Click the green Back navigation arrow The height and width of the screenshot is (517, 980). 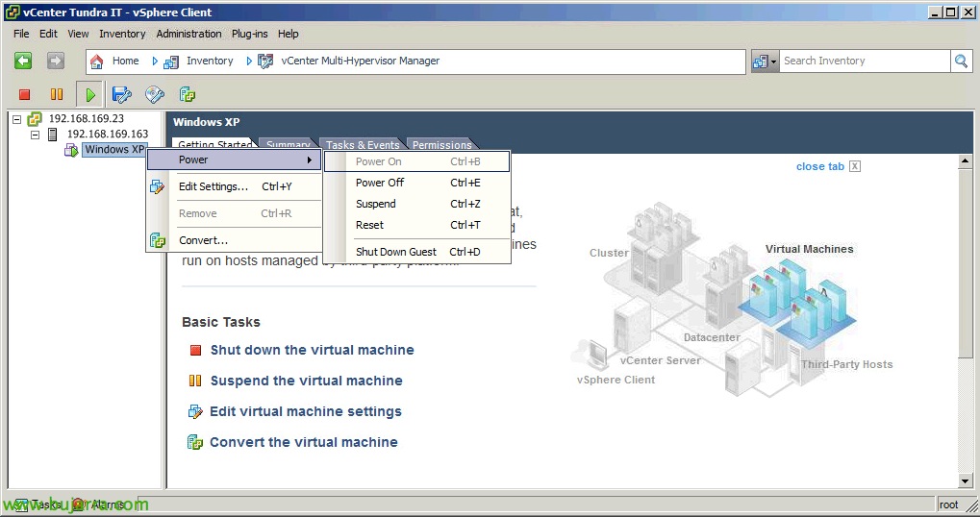23,61
